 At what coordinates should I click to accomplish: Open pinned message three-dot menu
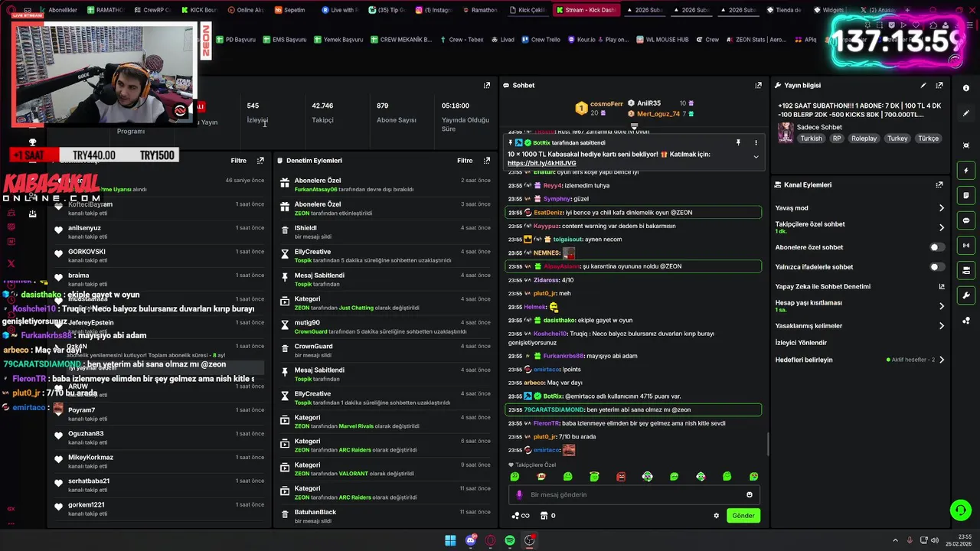click(x=756, y=142)
